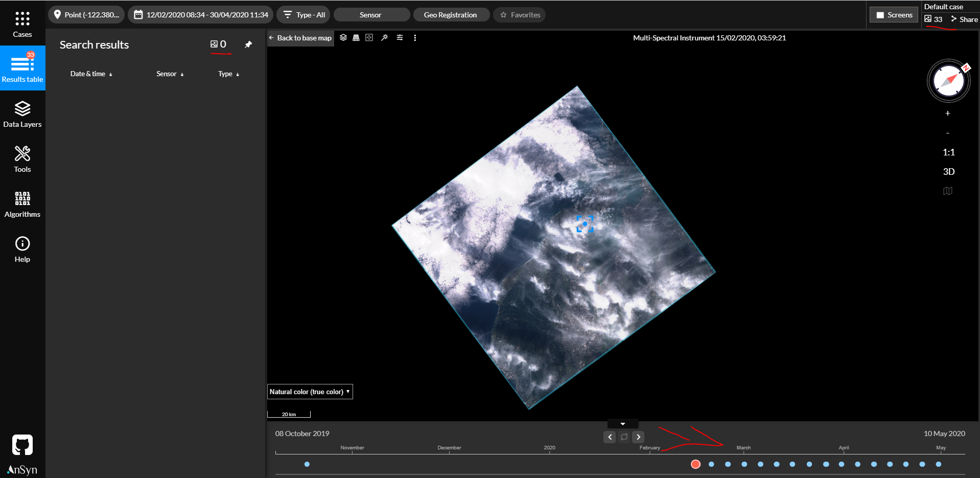This screenshot has height=478, width=980.
Task: Select the red marker on the timeline
Action: 695,464
